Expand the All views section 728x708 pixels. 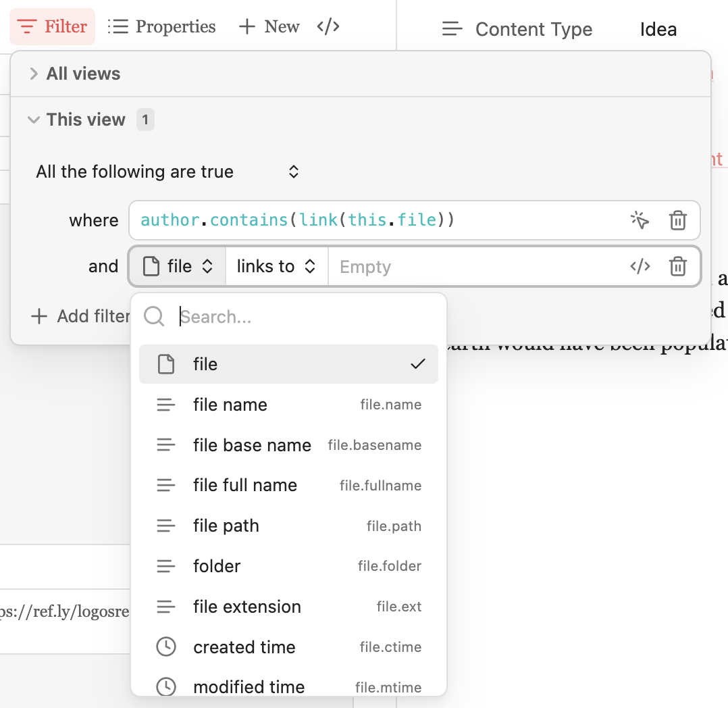(x=34, y=74)
